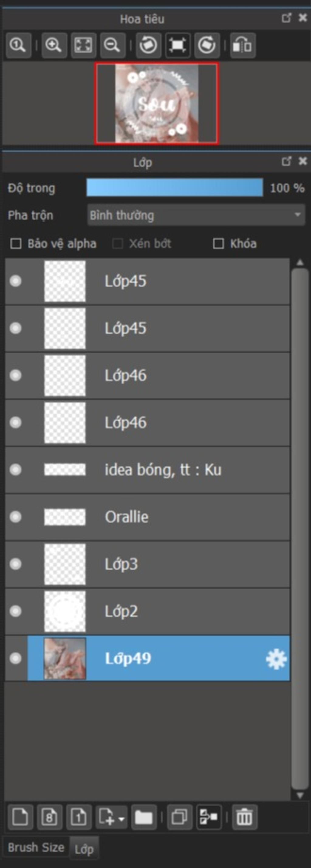Zoom out in the navigator
Viewport: 311px width, 868px height.
[112, 45]
